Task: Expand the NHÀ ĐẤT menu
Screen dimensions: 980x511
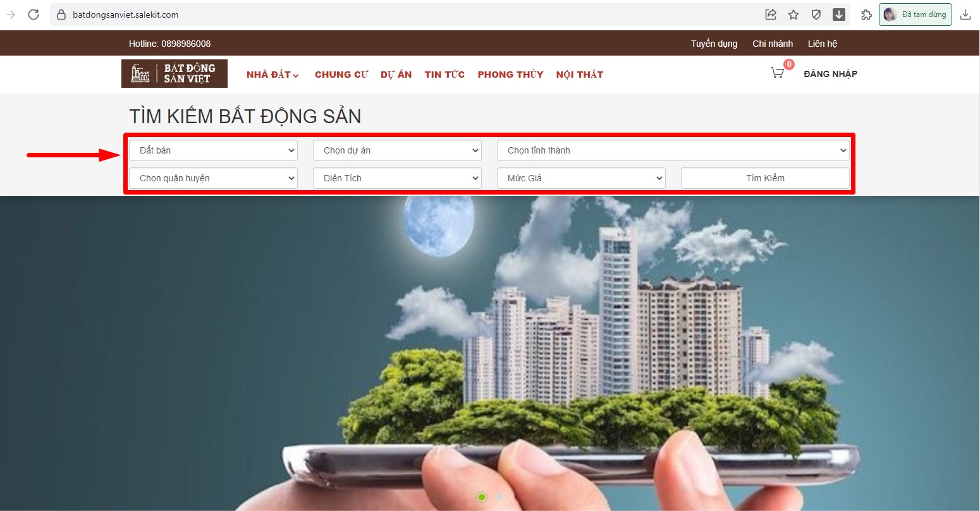Action: point(273,75)
